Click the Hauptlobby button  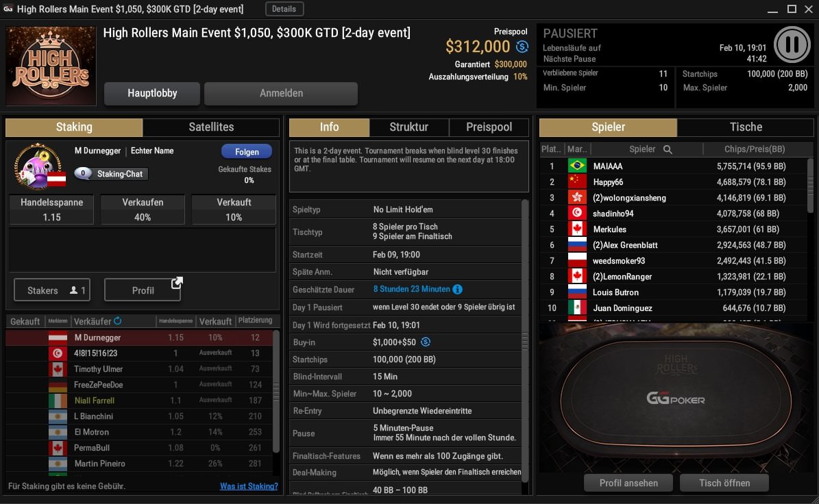[x=152, y=93]
